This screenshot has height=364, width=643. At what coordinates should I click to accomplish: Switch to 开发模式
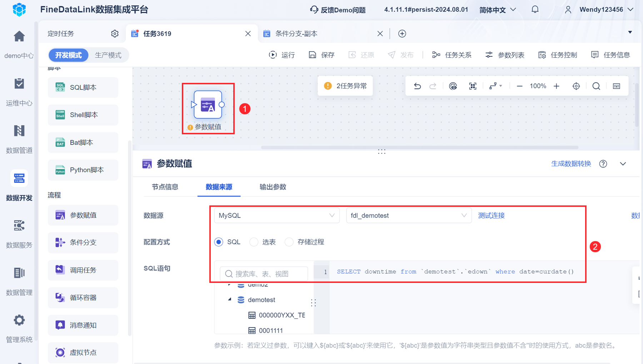click(x=68, y=55)
